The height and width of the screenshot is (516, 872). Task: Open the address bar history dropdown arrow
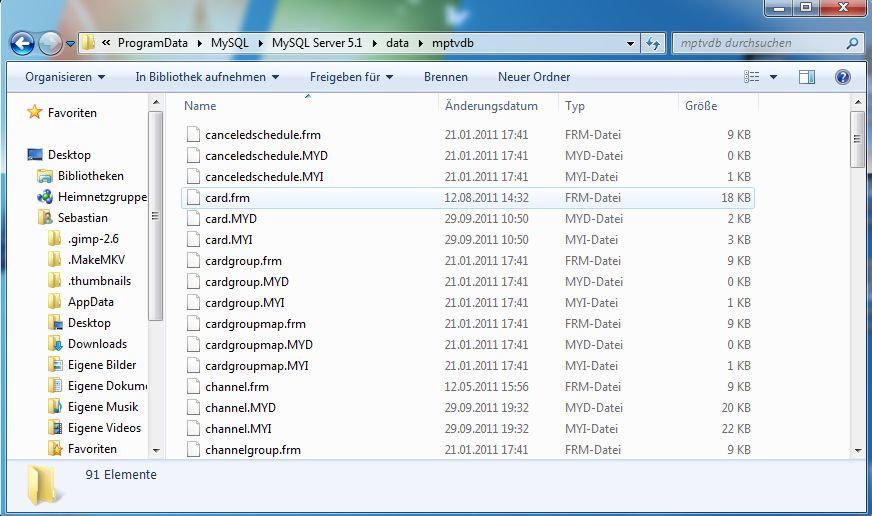[630, 43]
